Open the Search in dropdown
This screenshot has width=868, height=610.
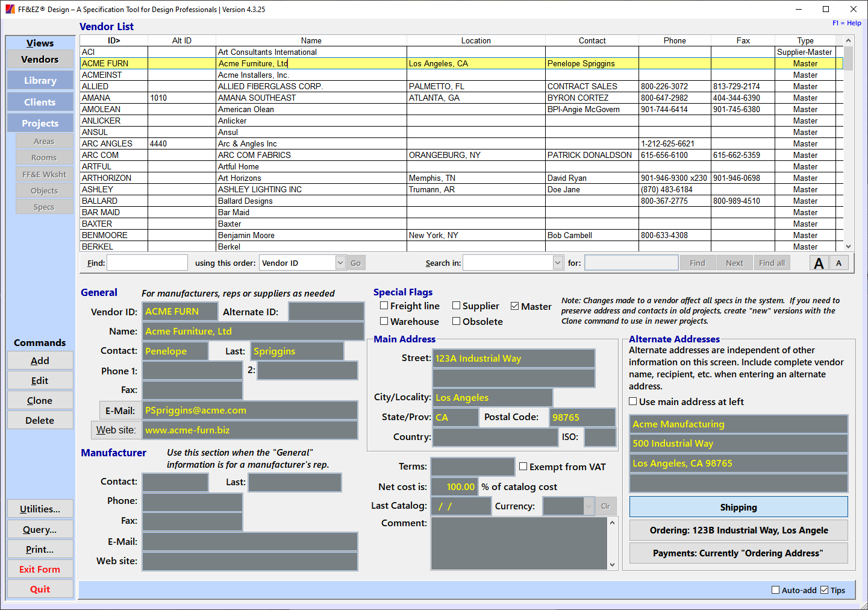(557, 263)
